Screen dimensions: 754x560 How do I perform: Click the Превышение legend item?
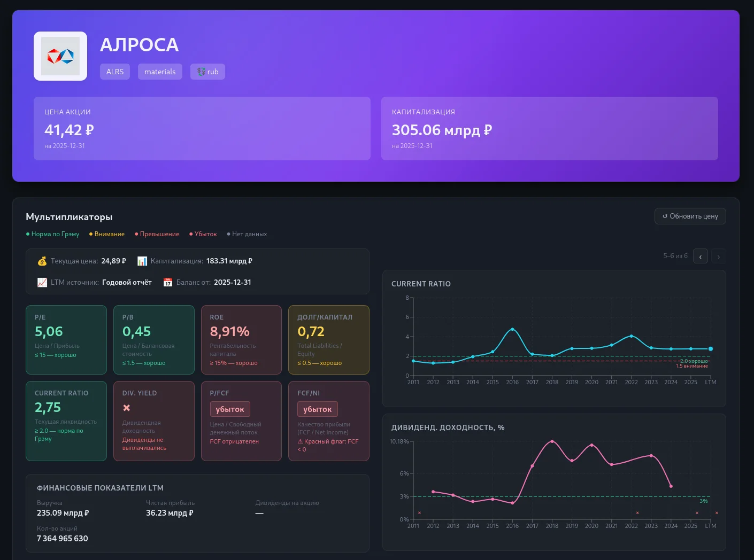click(157, 234)
